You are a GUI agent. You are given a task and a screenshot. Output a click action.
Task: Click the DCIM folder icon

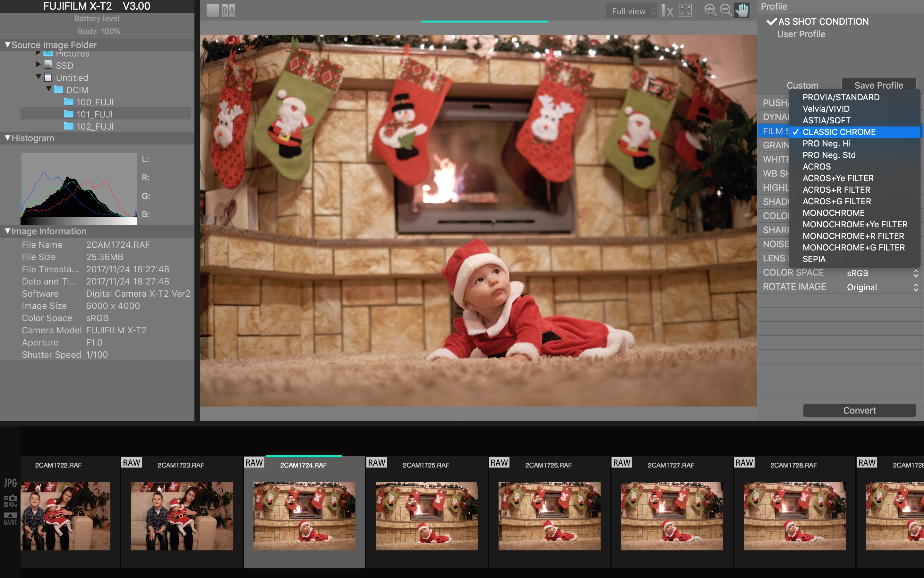58,90
